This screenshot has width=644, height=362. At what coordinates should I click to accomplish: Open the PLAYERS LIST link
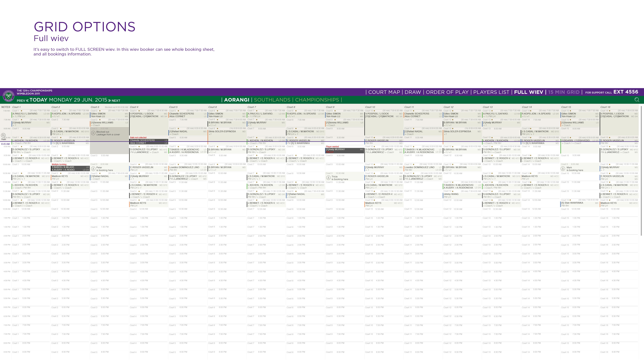[491, 92]
